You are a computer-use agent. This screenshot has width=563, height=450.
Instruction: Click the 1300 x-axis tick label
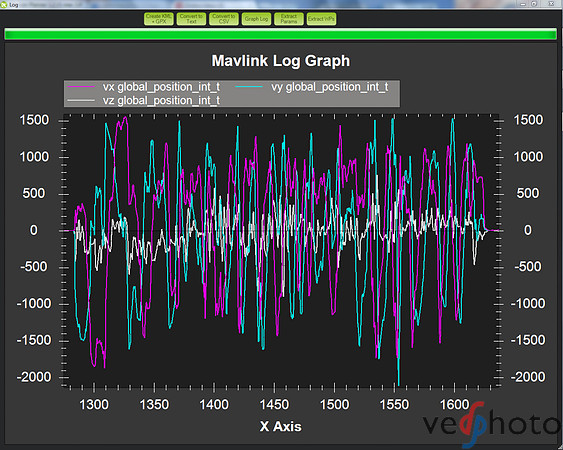[x=94, y=405]
